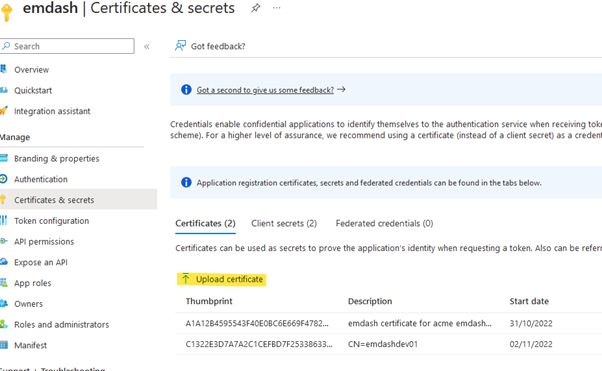Click the feedback banner info icon

[x=186, y=89]
